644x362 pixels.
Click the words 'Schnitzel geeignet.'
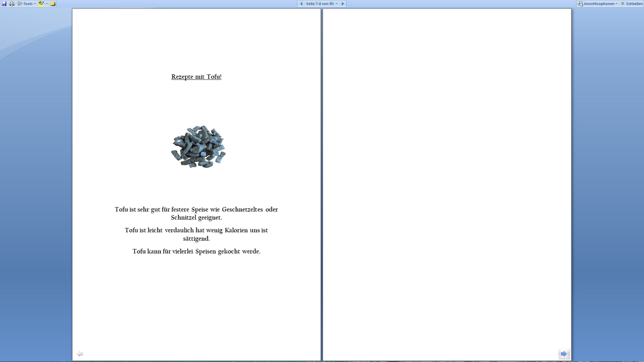pyautogui.click(x=196, y=218)
